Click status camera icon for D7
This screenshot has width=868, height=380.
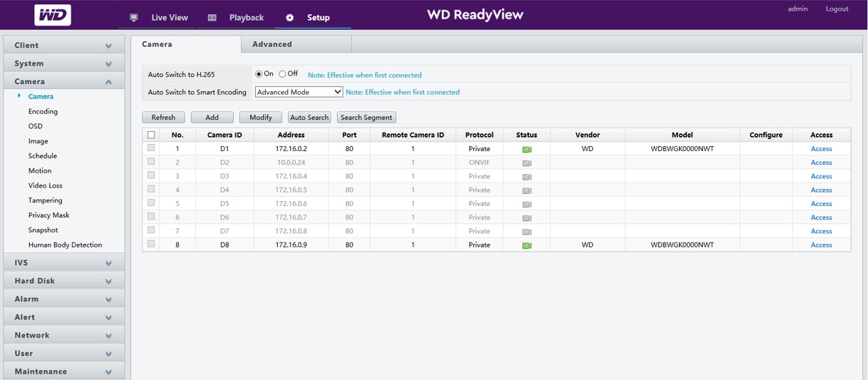pyautogui.click(x=527, y=232)
